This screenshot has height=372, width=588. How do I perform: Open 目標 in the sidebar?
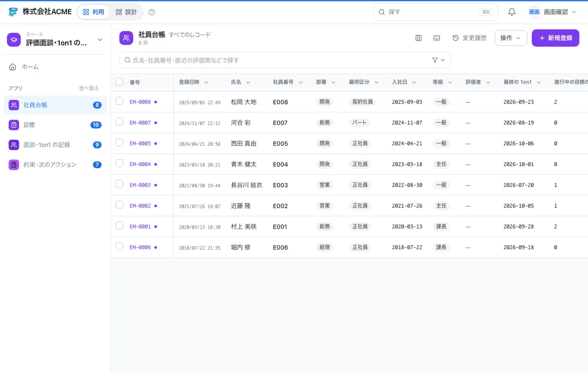click(55, 125)
